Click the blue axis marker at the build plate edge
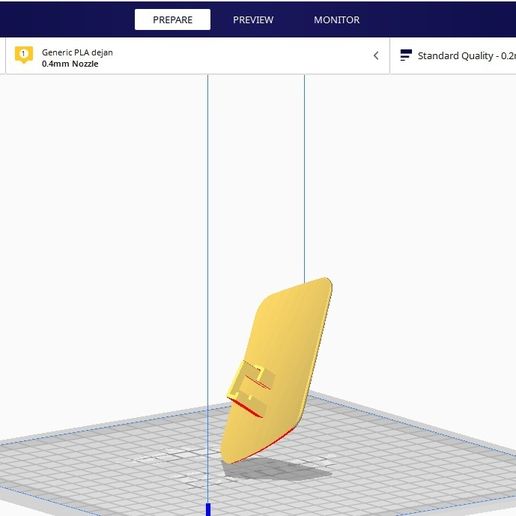The image size is (516, 516). [208, 509]
